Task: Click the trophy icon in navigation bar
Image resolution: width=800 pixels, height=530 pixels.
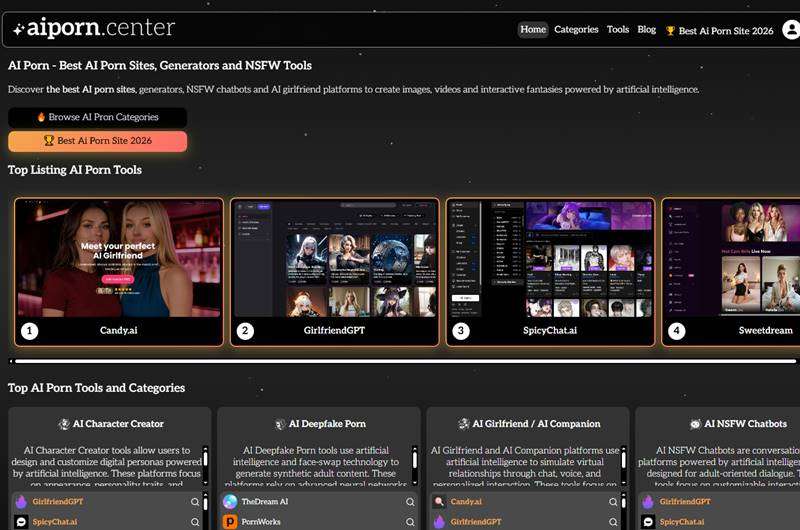Action: point(670,31)
